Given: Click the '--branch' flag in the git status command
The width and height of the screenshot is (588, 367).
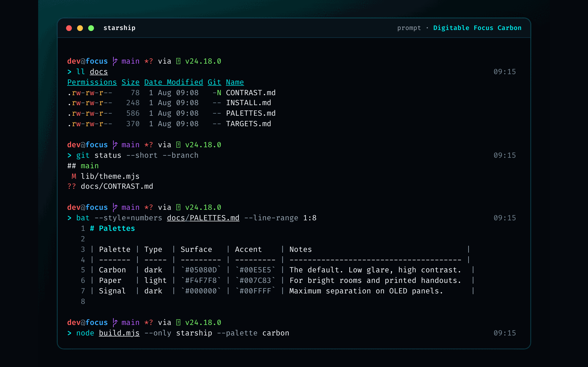Looking at the screenshot, I should [x=180, y=155].
